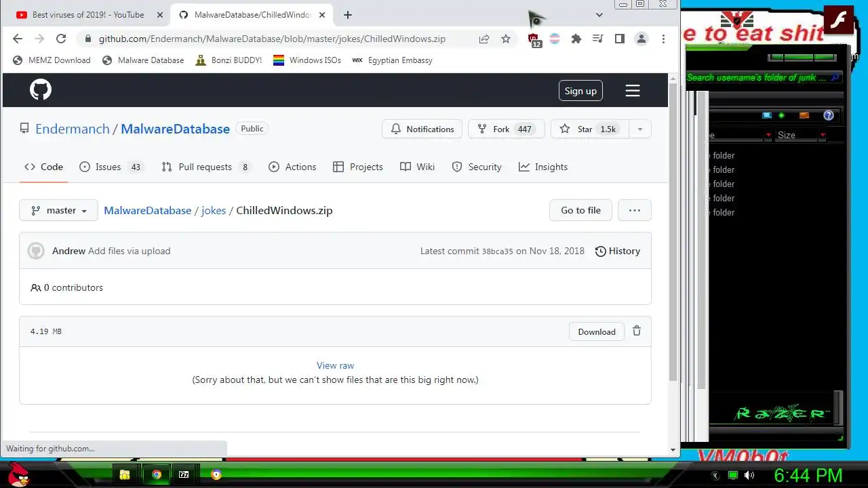Star the MalwareDatabase repository
The width and height of the screenshot is (868, 488).
point(589,129)
